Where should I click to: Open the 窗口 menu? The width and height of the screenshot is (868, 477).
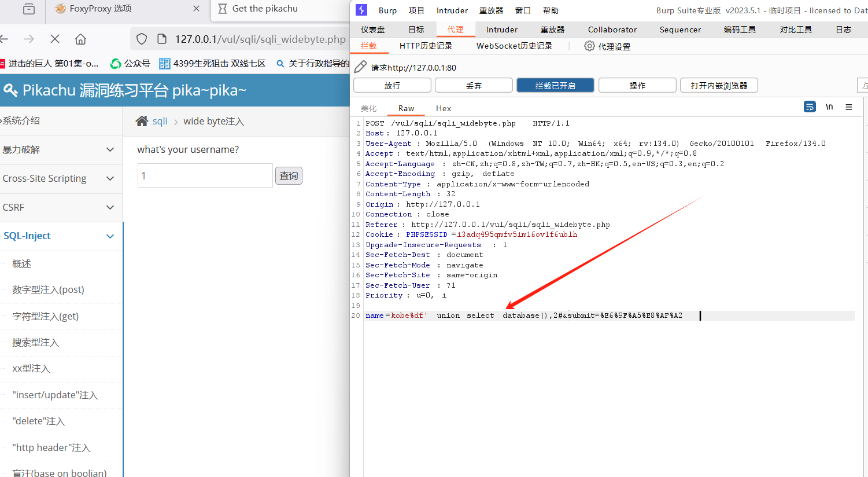[523, 10]
